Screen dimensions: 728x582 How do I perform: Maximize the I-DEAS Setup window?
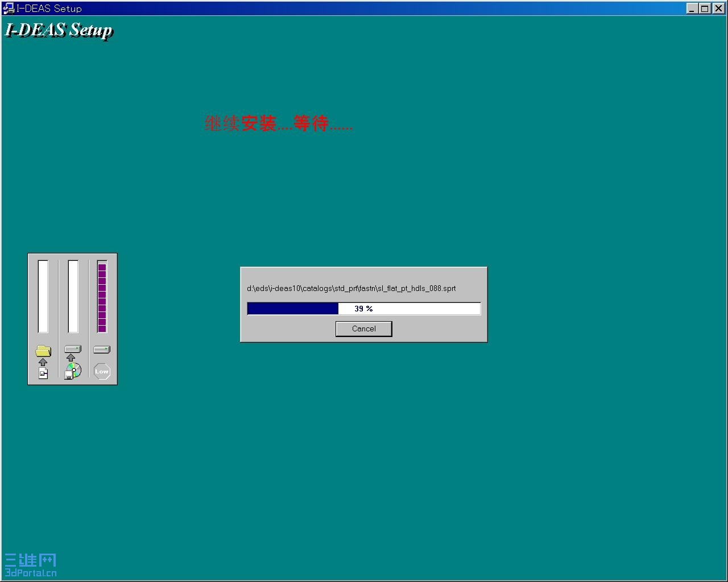pyautogui.click(x=705, y=9)
